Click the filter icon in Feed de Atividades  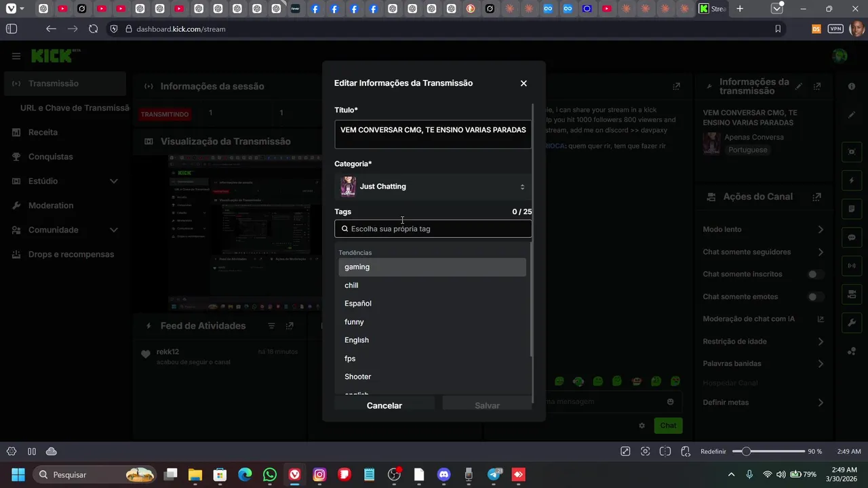(271, 326)
